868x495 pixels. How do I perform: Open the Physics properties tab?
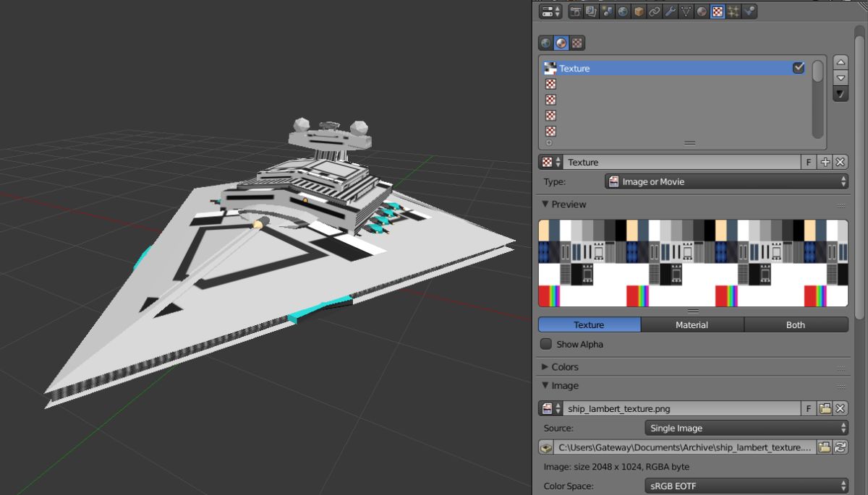coord(749,11)
